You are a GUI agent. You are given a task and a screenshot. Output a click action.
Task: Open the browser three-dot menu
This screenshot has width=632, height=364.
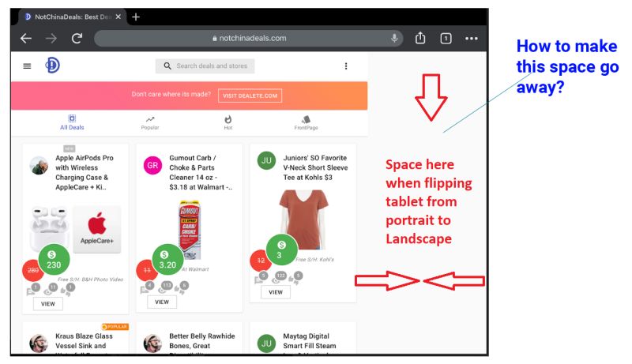pos(471,39)
